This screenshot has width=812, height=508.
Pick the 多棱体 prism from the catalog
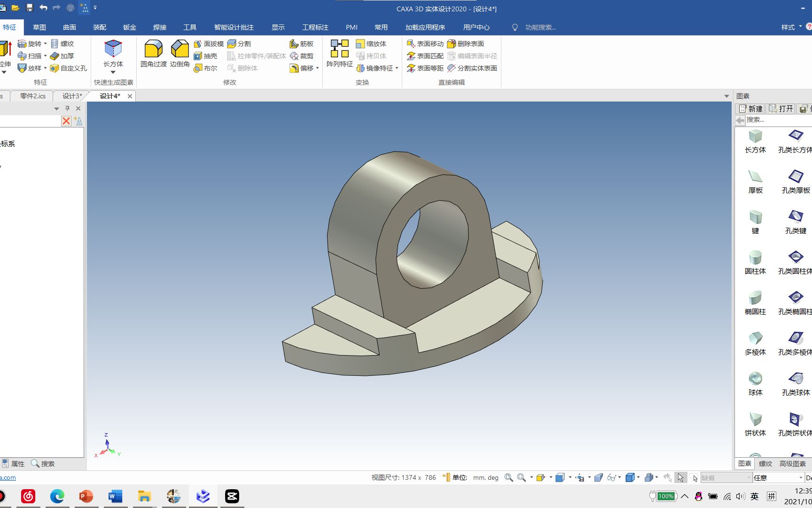click(x=755, y=343)
